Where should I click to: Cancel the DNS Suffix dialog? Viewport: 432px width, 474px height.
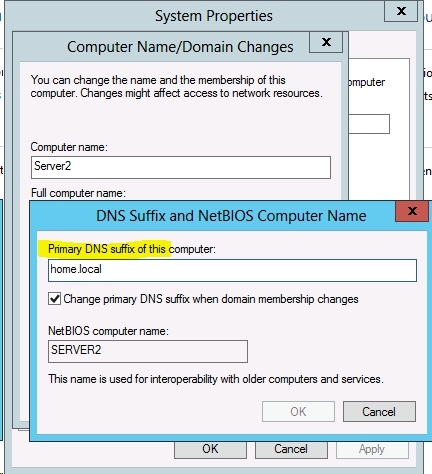tap(379, 412)
